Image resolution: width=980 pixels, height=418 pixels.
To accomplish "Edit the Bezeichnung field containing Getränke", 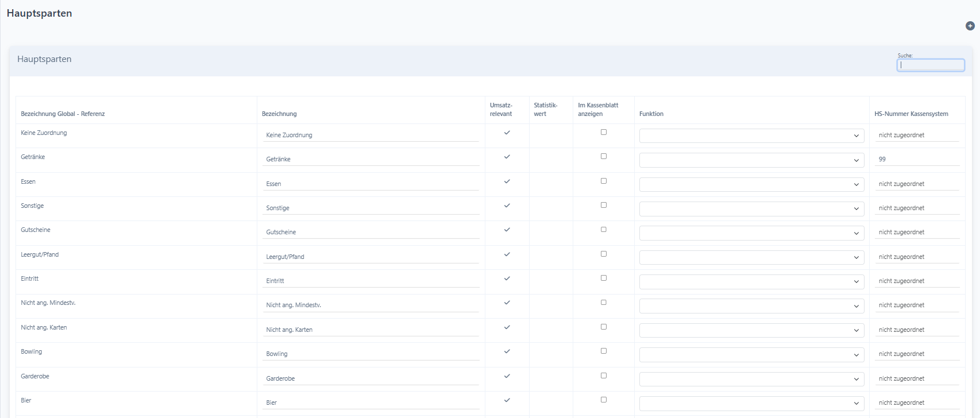I will (x=371, y=159).
